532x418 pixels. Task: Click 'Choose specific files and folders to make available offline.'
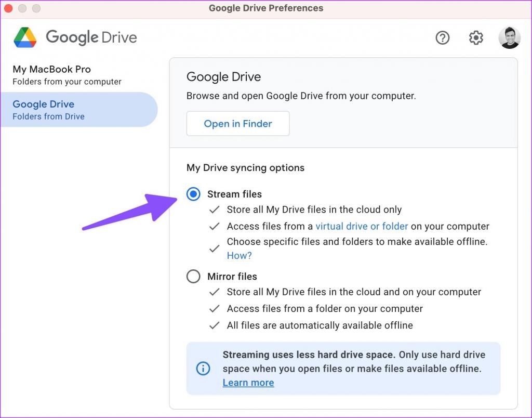357,242
